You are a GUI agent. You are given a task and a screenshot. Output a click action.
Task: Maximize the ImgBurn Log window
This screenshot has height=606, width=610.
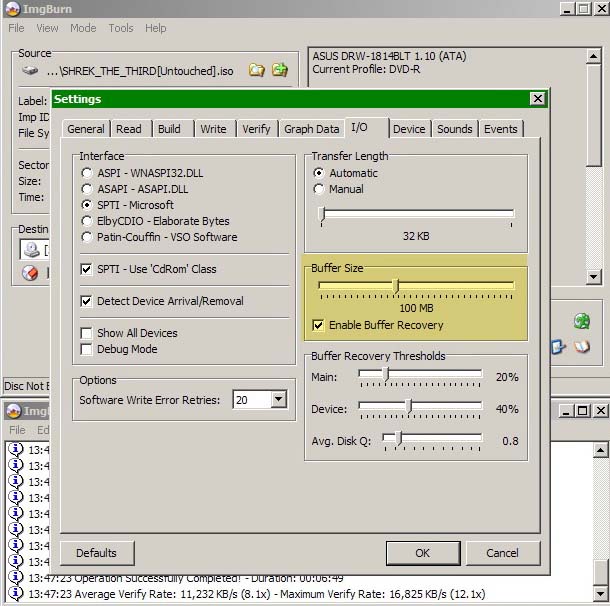582,411
